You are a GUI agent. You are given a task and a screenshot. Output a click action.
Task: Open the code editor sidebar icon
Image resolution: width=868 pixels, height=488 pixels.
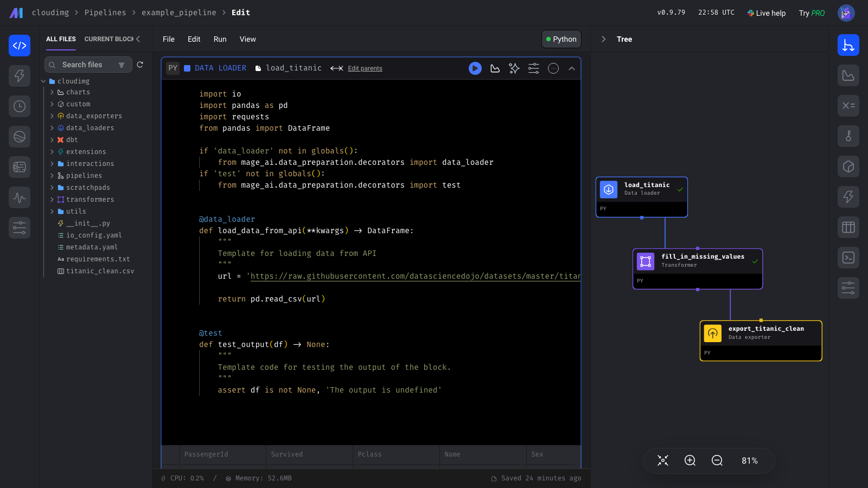[20, 46]
